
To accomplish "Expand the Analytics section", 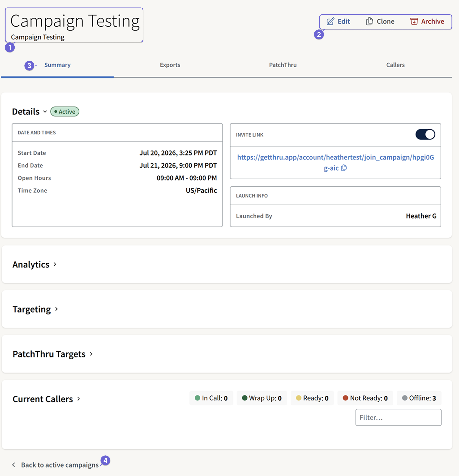I will 55,264.
